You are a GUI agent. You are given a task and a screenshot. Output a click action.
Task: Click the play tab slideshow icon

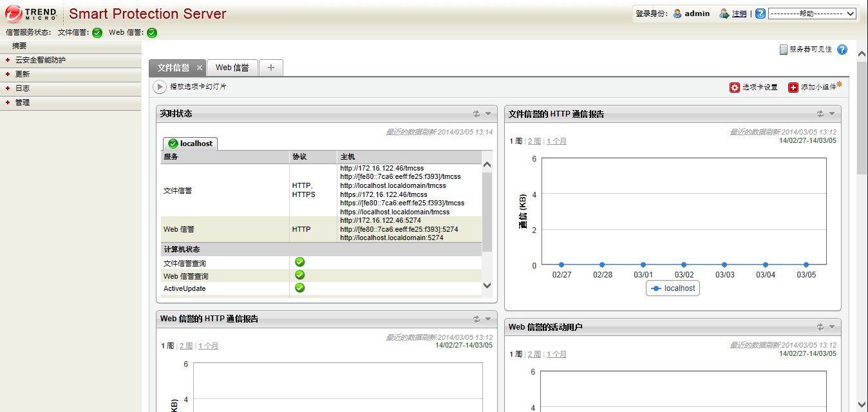(160, 87)
